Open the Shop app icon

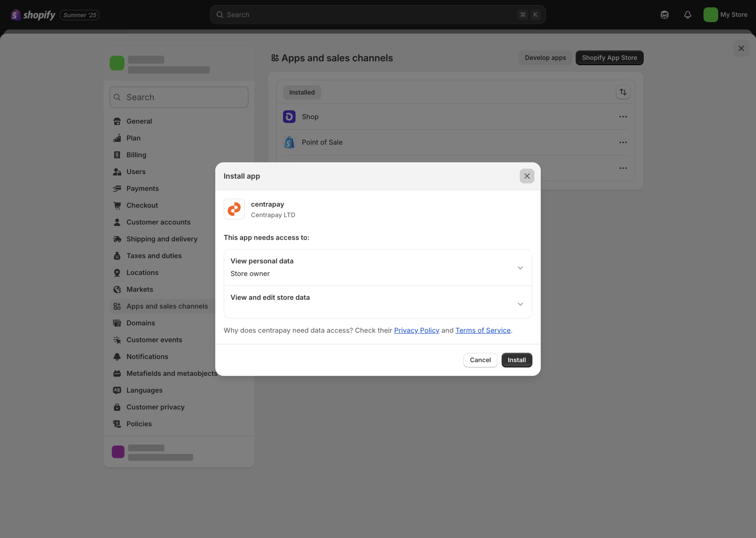tap(289, 116)
